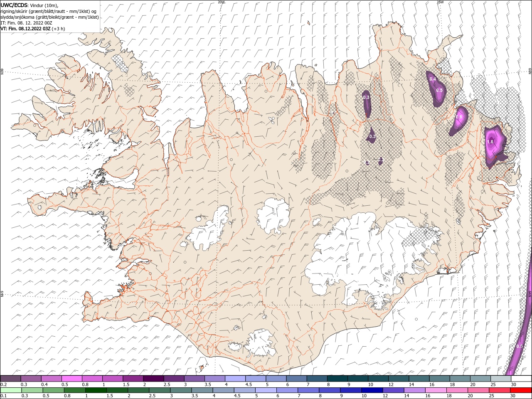Click the '0.4' snowfall value on the map
This screenshot has width=532, height=399.
click(433, 79)
